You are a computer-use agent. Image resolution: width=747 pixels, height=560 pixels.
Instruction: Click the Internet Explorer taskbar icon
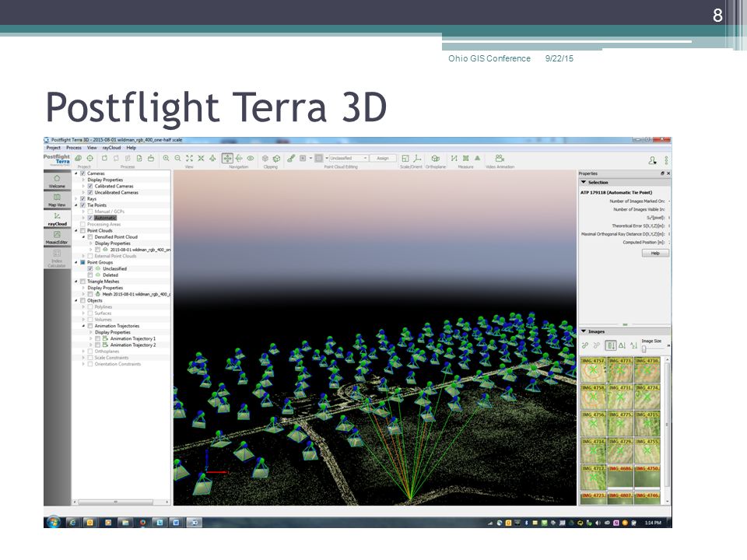pyautogui.click(x=72, y=523)
